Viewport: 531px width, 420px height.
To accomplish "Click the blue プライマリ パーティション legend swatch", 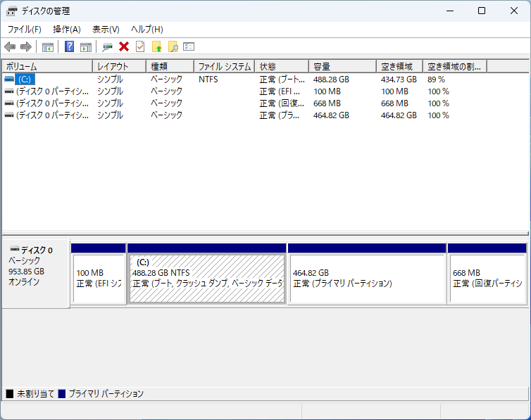I will (x=62, y=394).
